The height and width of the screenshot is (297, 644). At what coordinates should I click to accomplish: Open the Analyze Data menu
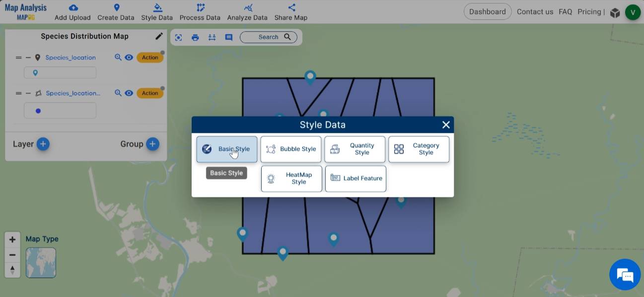(247, 12)
